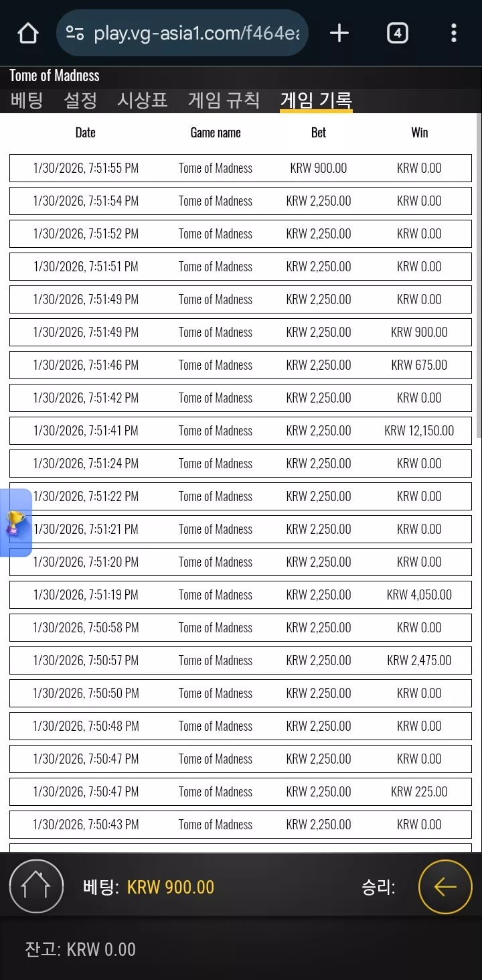Open a new browser tab with plus icon
The image size is (482, 980).
pos(339,33)
